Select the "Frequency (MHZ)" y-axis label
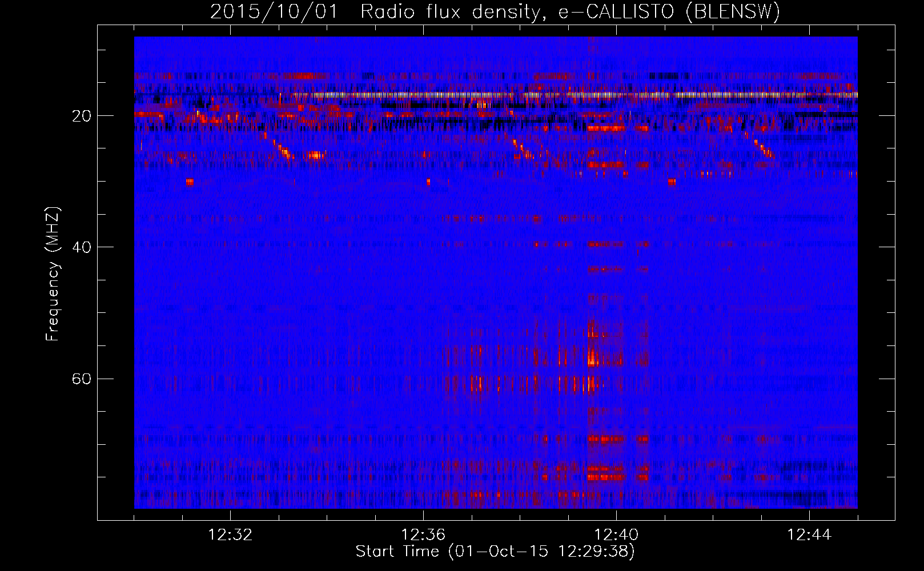 pyautogui.click(x=53, y=274)
